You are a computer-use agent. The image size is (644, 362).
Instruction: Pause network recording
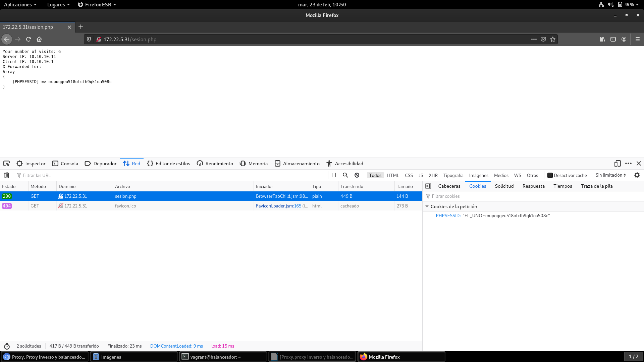pos(334,175)
